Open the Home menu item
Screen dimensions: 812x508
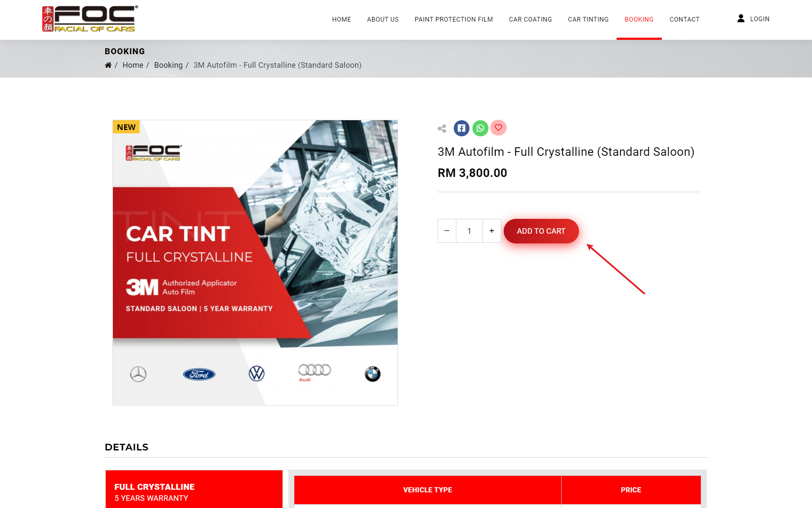[341, 19]
